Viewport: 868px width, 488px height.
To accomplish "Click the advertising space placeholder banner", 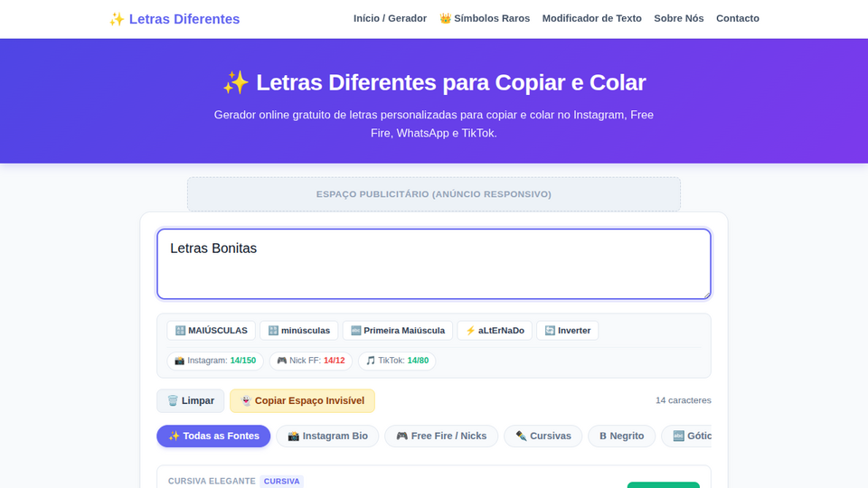I will 434,194.
